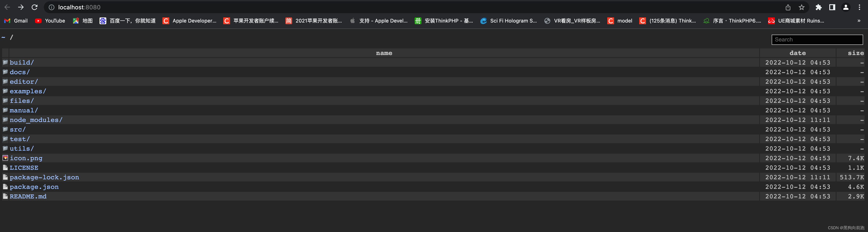Screen dimensions: 868x232
Task: Open the 地图 bookmark
Action: [83, 21]
